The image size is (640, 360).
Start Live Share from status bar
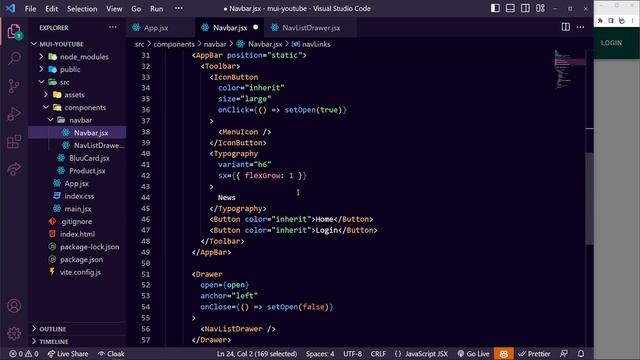(x=68, y=354)
